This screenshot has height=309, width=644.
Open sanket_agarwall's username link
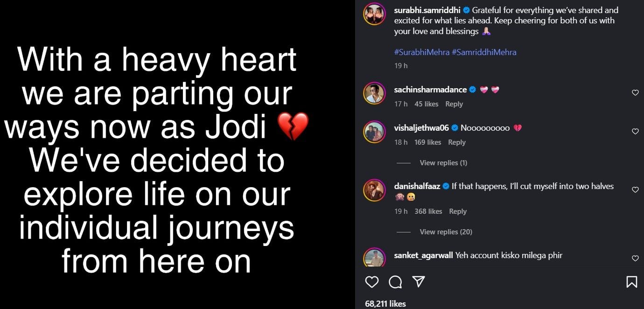tap(423, 255)
